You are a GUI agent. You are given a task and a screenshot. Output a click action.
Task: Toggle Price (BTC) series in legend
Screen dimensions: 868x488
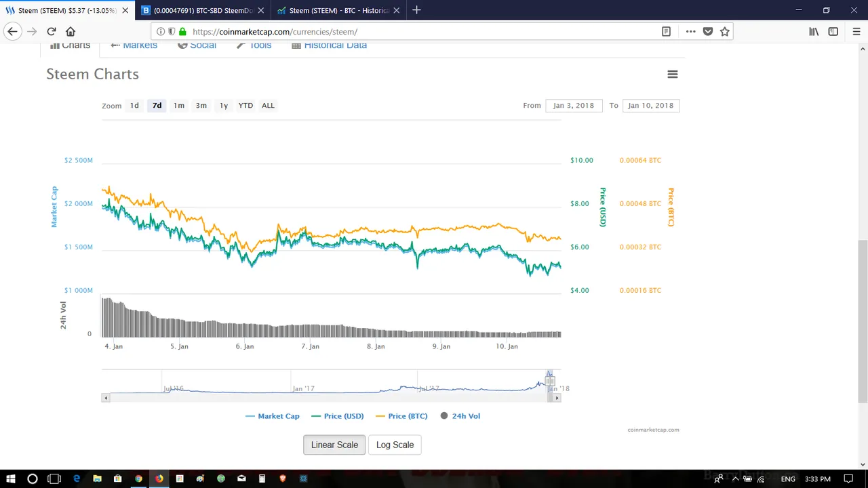pos(401,416)
